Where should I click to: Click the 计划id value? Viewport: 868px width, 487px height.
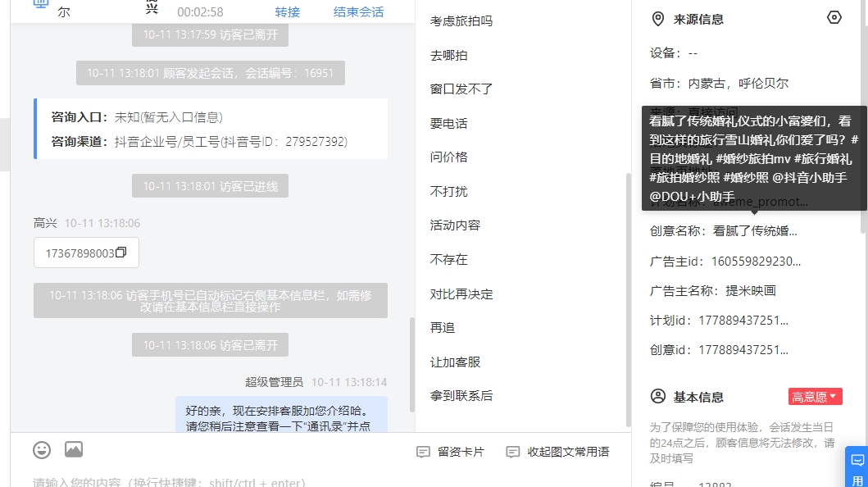(x=743, y=321)
